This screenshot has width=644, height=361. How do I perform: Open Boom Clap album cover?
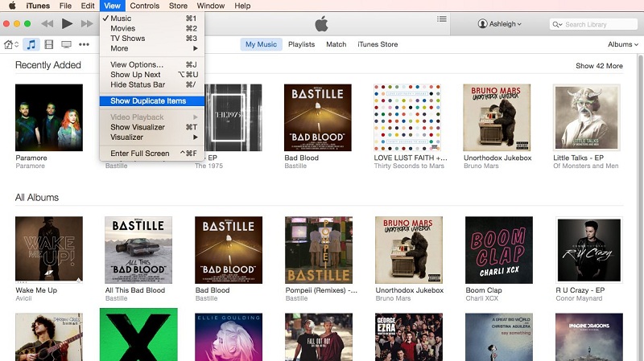click(x=498, y=250)
